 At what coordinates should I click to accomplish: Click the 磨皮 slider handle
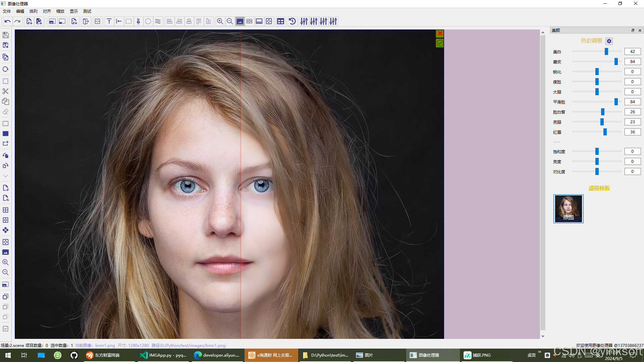[616, 62]
